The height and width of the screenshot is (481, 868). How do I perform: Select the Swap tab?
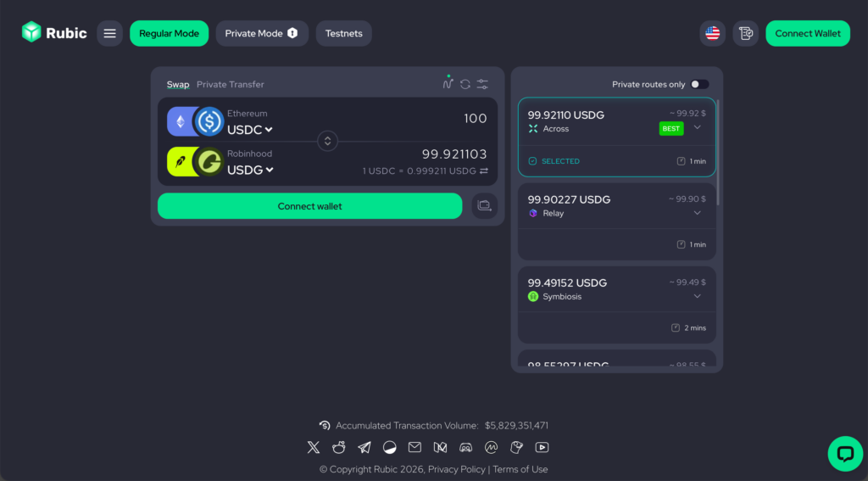pos(178,84)
